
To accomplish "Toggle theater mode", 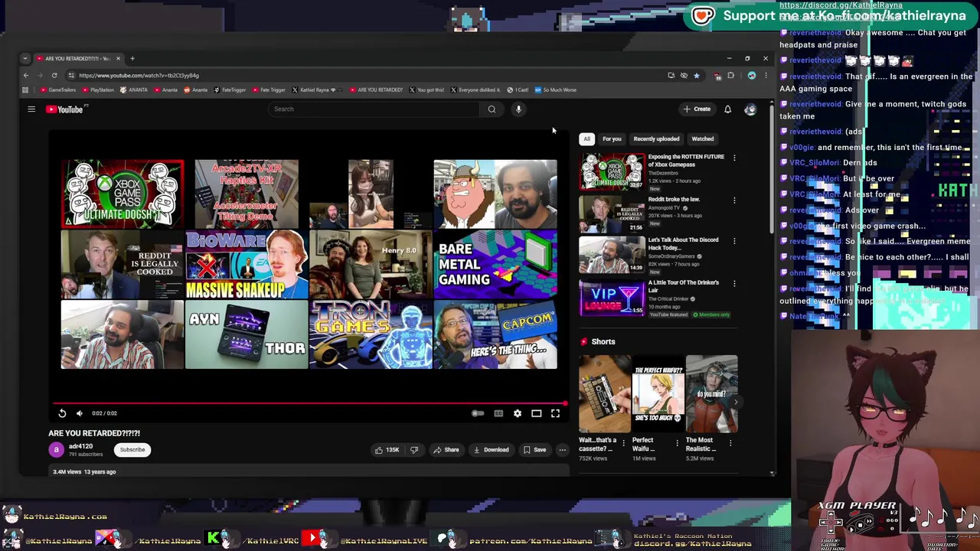I will (x=536, y=413).
